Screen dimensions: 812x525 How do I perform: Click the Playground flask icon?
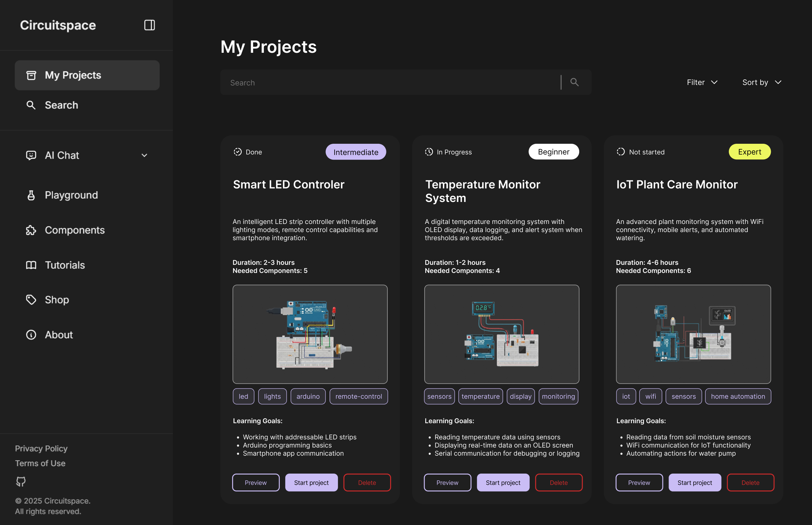point(31,195)
